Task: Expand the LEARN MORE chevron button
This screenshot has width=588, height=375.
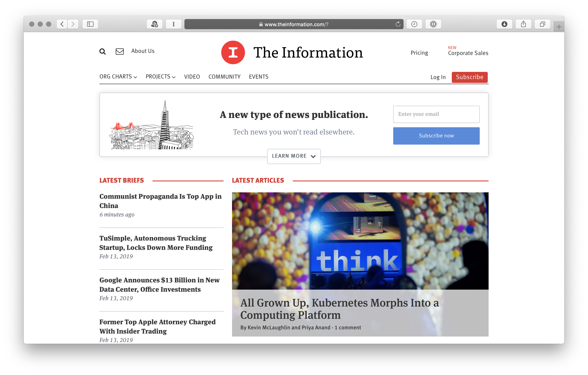Action: [294, 156]
